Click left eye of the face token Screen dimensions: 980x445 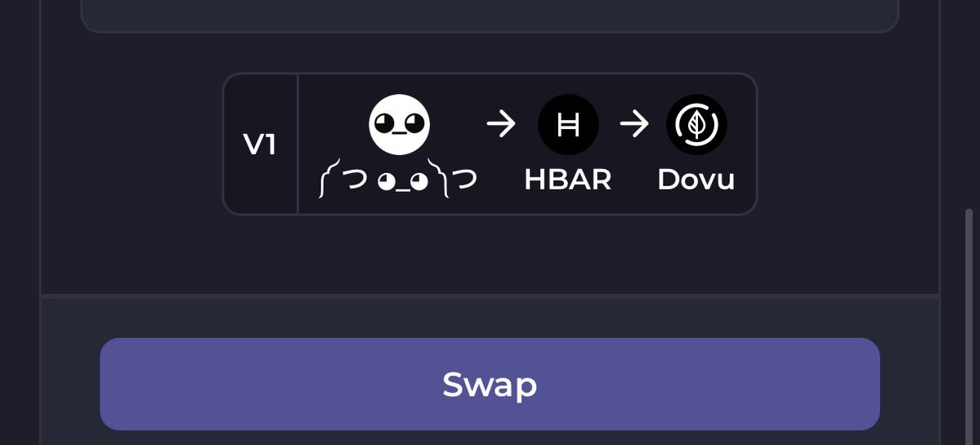pos(385,122)
